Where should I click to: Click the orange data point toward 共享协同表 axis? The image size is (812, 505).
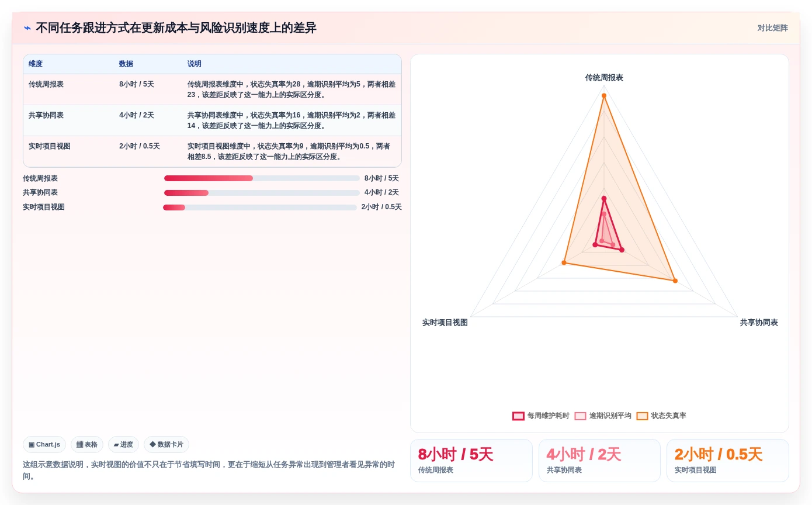point(675,281)
